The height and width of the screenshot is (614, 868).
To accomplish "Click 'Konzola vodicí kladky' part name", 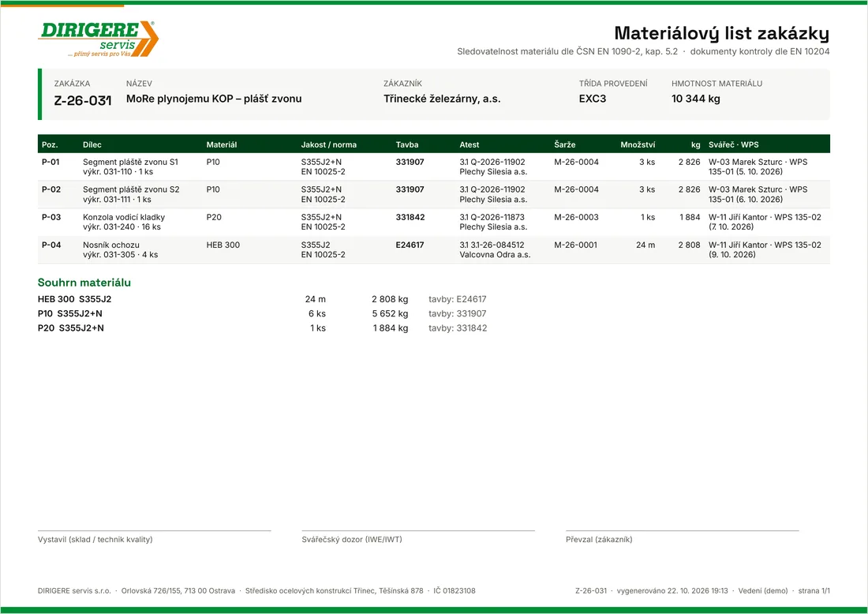I will pyautogui.click(x=124, y=217).
